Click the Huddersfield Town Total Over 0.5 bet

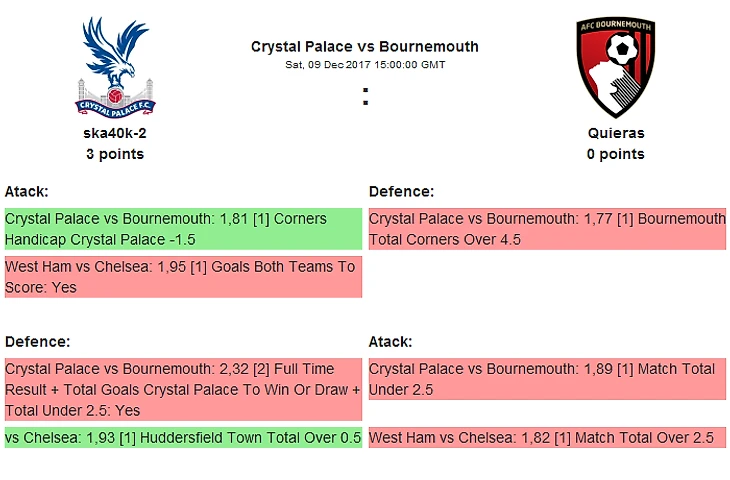tap(183, 438)
